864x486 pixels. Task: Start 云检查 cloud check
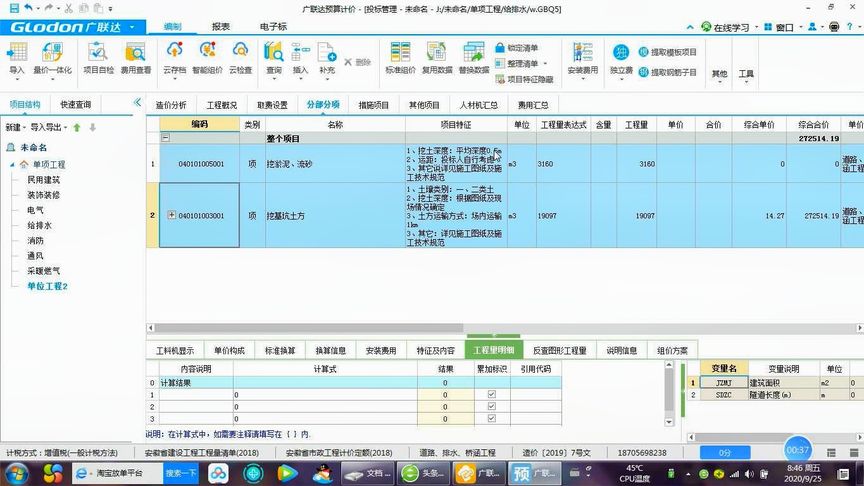click(x=240, y=58)
